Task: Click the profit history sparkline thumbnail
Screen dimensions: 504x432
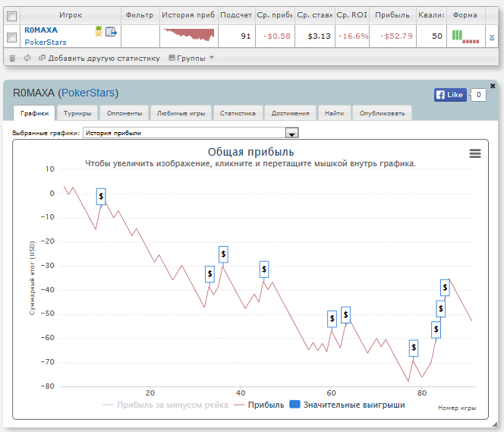Action: pyautogui.click(x=189, y=35)
